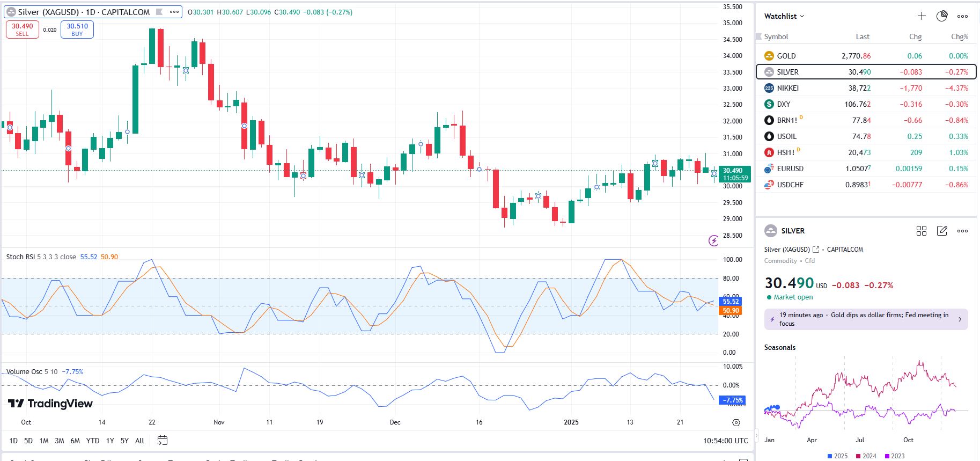Open the grid layout icon beside SILVER details

(922, 231)
